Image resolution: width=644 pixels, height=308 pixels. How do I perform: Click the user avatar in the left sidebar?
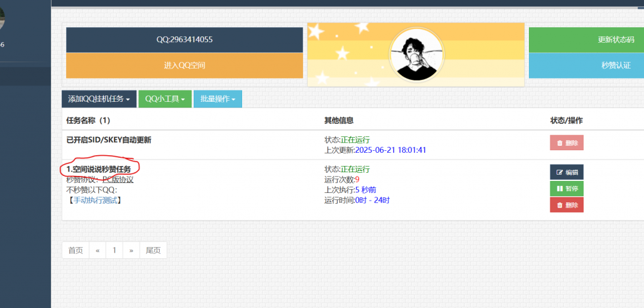[3, 18]
